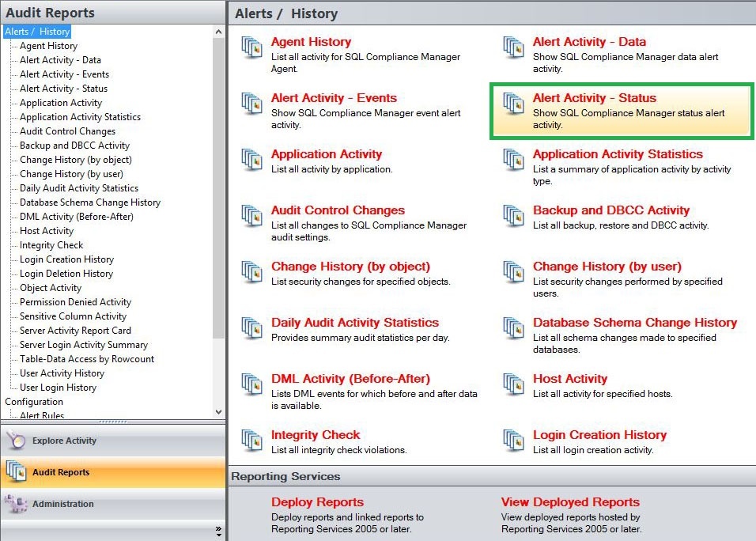The height and width of the screenshot is (541, 756).
Task: Click the Audit Reports navigation icon
Action: point(17,471)
